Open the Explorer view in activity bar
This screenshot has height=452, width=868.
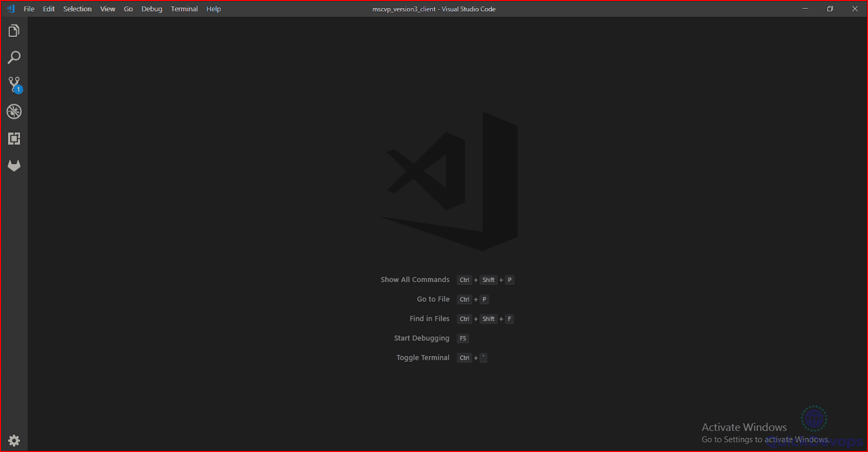click(14, 31)
